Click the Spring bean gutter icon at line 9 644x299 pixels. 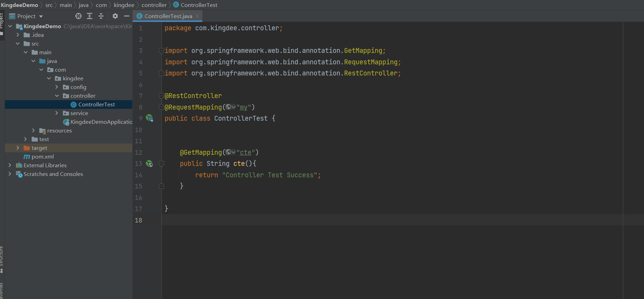point(150,118)
